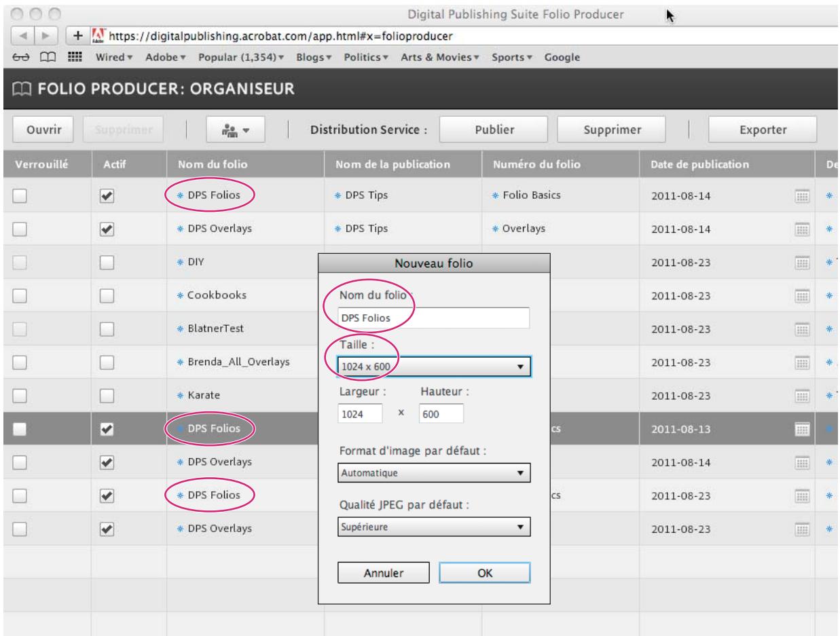Open calendar icon in the Karate row
Screen dimensions: 840x636
click(801, 396)
